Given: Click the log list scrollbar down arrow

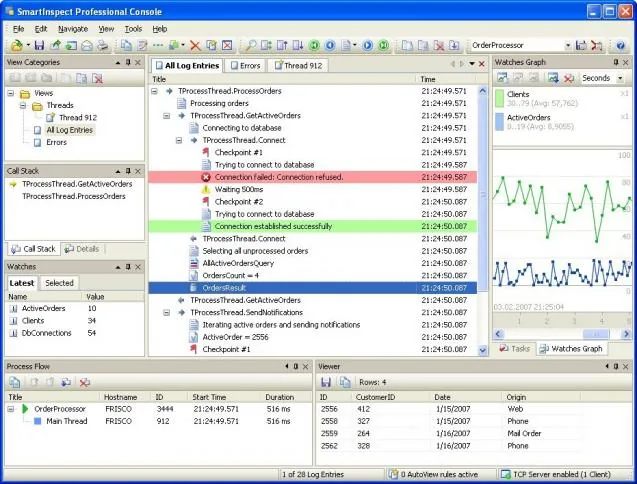Looking at the screenshot, I should pos(483,350).
